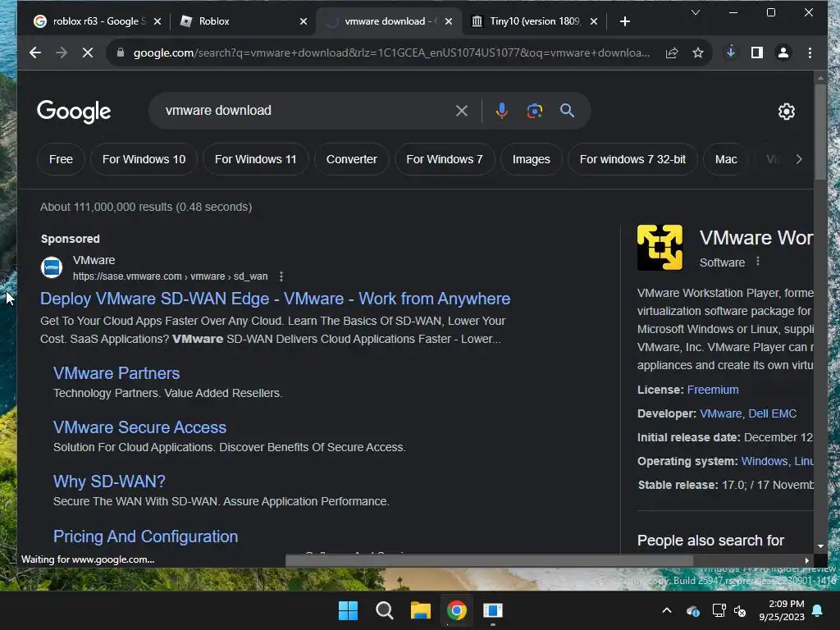The height and width of the screenshot is (630, 840).
Task: Switch to the Roblox tab
Action: pyautogui.click(x=235, y=21)
